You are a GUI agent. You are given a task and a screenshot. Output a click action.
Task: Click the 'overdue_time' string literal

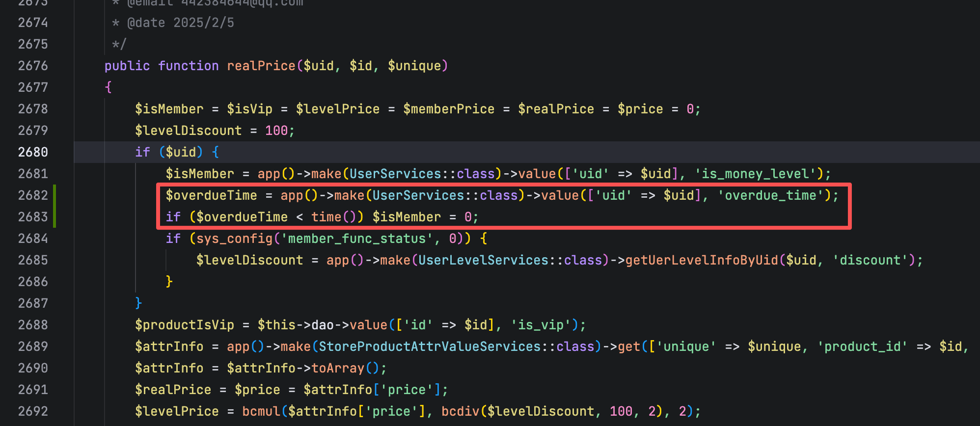(770, 195)
